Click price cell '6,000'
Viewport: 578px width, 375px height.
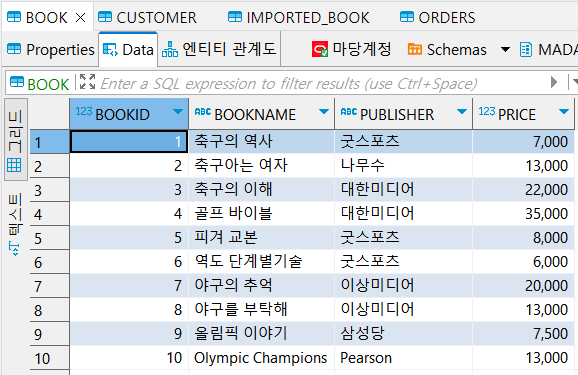tap(523, 261)
